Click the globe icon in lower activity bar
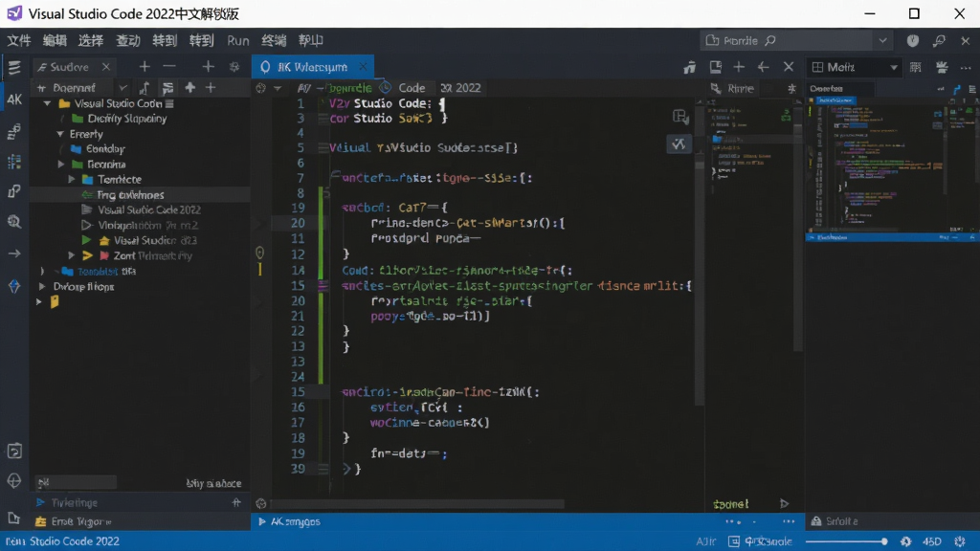The image size is (980, 551). (x=13, y=480)
